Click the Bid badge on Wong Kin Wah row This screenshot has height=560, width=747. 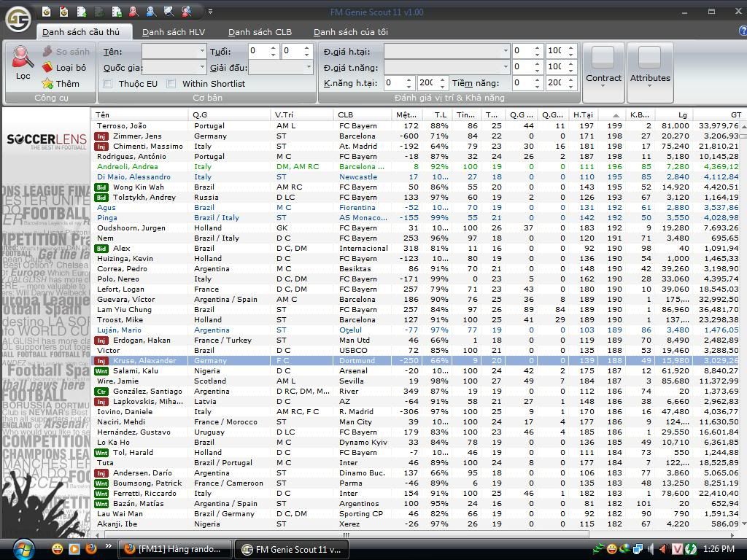[101, 187]
